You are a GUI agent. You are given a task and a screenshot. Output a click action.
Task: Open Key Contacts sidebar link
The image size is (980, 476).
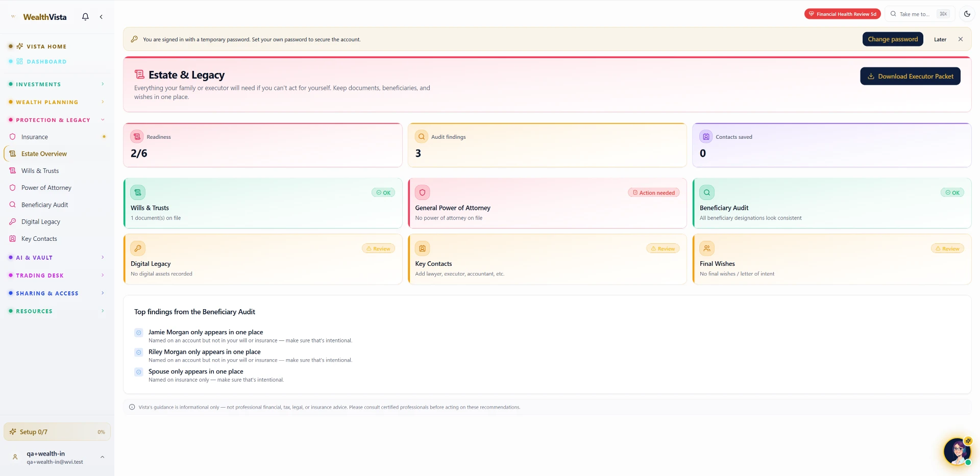pyautogui.click(x=57, y=239)
